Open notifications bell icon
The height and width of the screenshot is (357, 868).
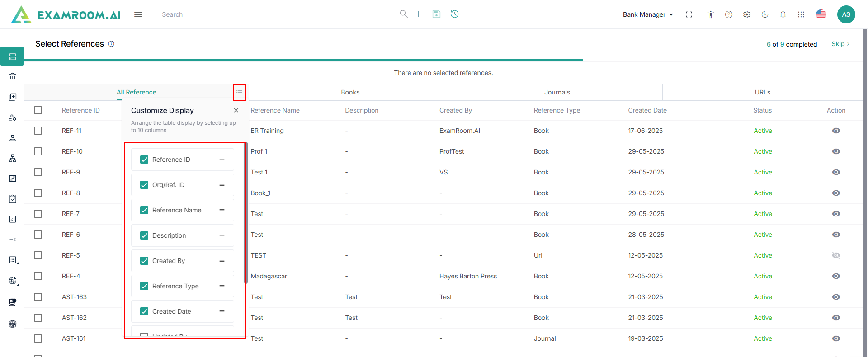tap(783, 14)
